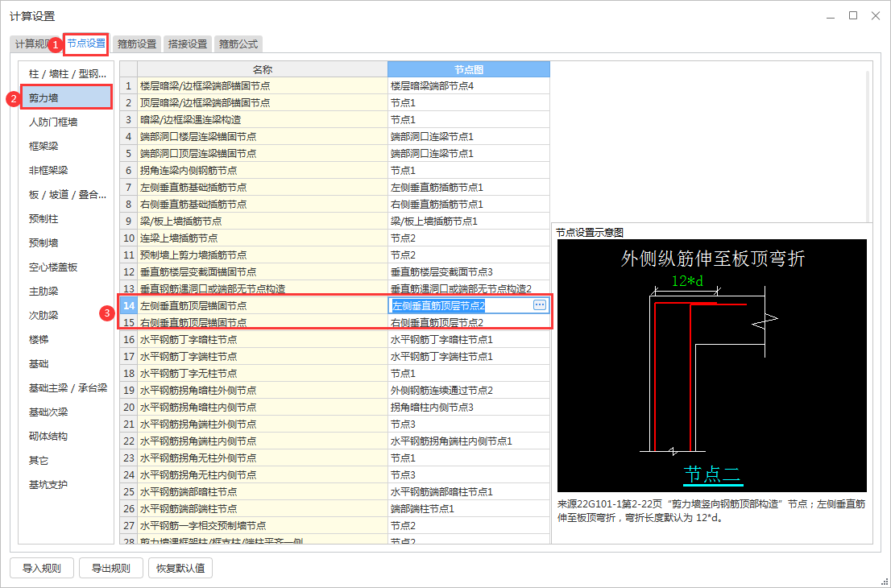Choose 空心楼盖板 category
The image size is (891, 588).
(67, 267)
